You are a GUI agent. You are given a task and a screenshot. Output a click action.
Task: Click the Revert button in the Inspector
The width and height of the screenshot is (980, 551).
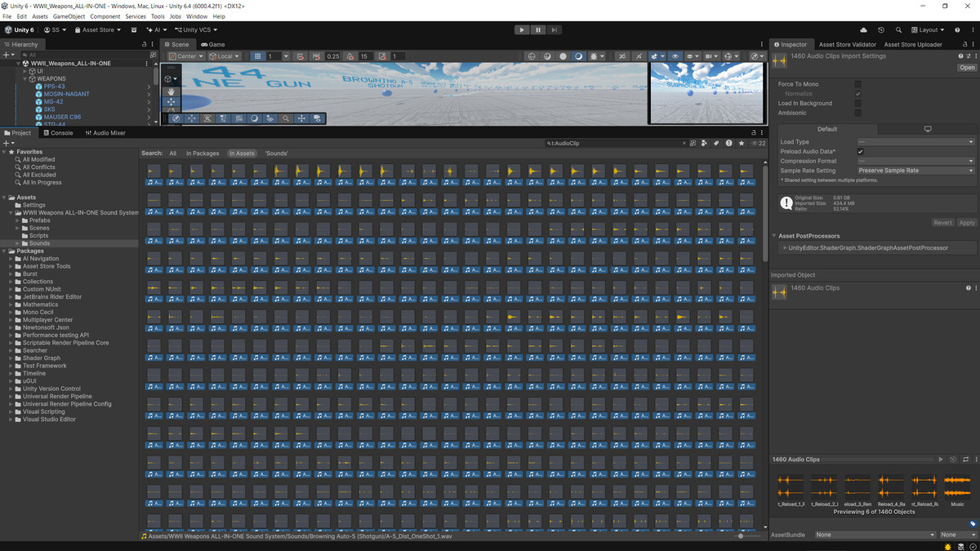click(x=942, y=223)
